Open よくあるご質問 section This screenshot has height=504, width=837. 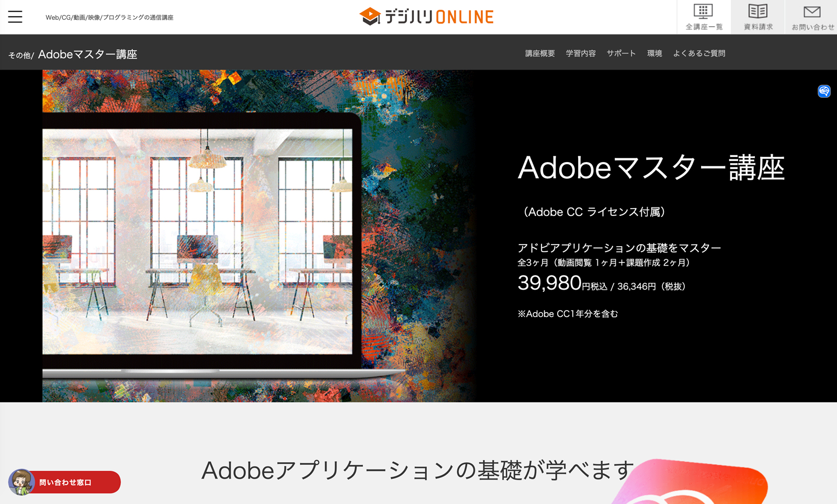click(699, 53)
